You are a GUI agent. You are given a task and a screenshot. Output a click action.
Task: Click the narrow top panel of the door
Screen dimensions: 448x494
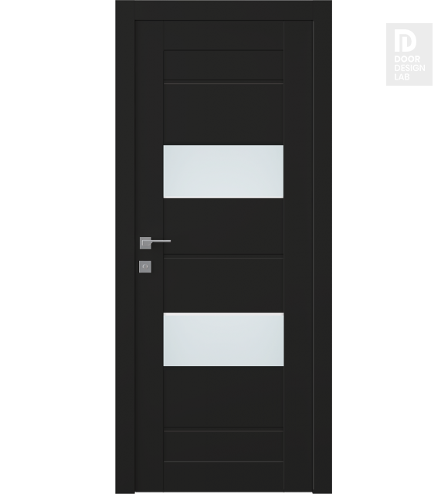[223, 65]
